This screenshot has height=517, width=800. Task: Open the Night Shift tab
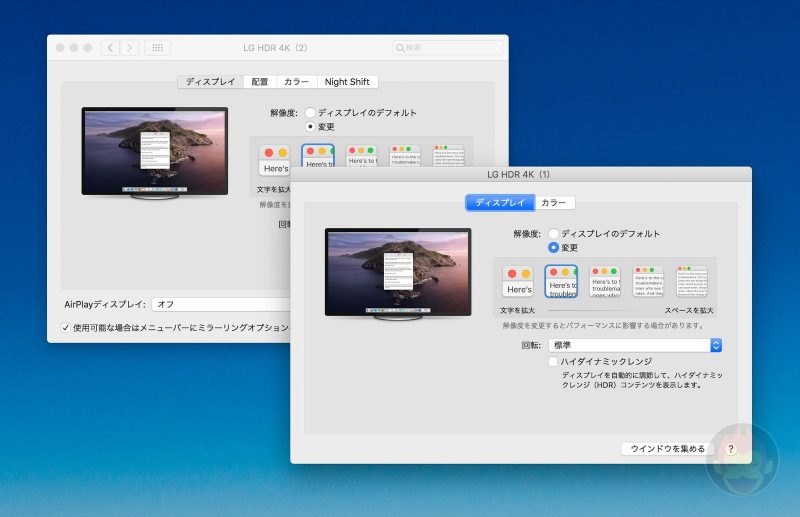348,82
